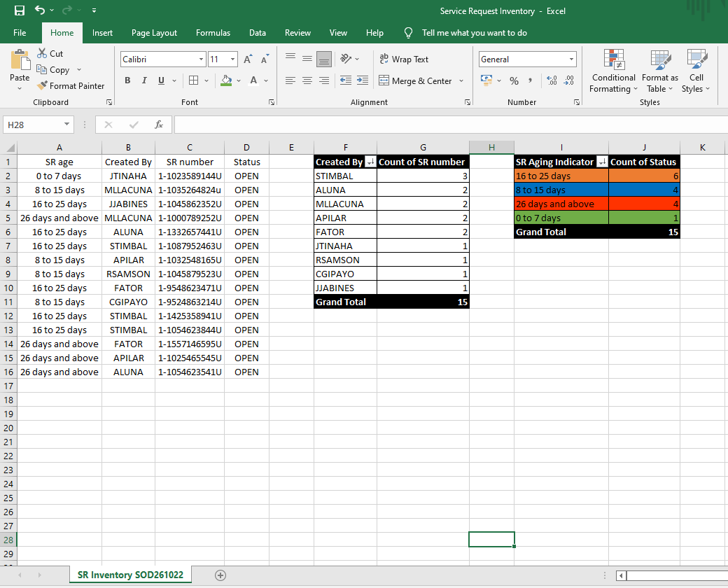Click Decrease Decimal icon
Image resolution: width=728 pixels, height=588 pixels.
(x=568, y=80)
